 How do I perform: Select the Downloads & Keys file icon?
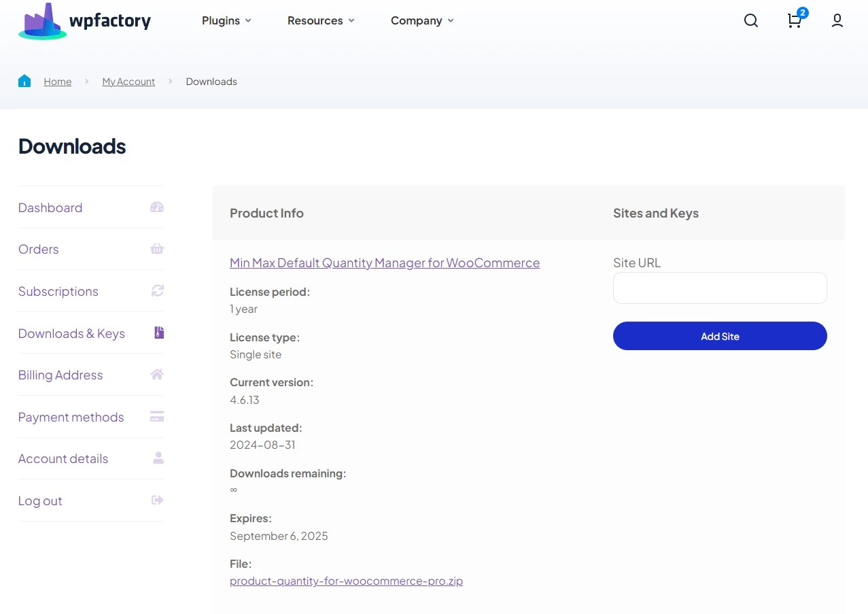157,332
